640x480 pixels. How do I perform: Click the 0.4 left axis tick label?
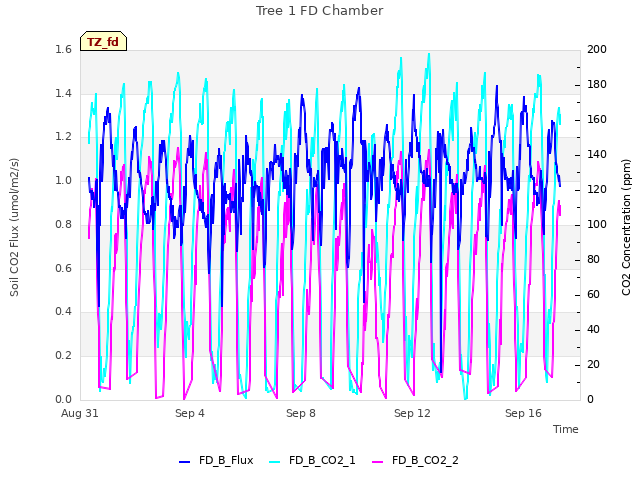click(x=63, y=311)
